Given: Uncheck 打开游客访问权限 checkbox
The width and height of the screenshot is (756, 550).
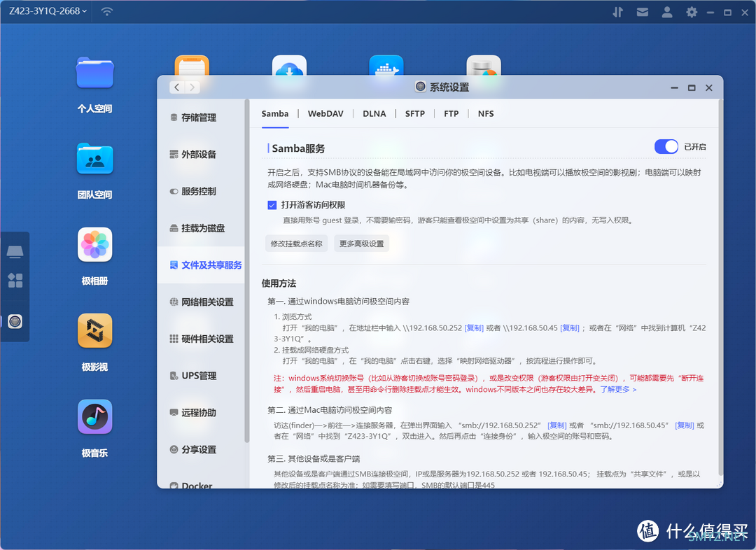Looking at the screenshot, I should click(272, 205).
